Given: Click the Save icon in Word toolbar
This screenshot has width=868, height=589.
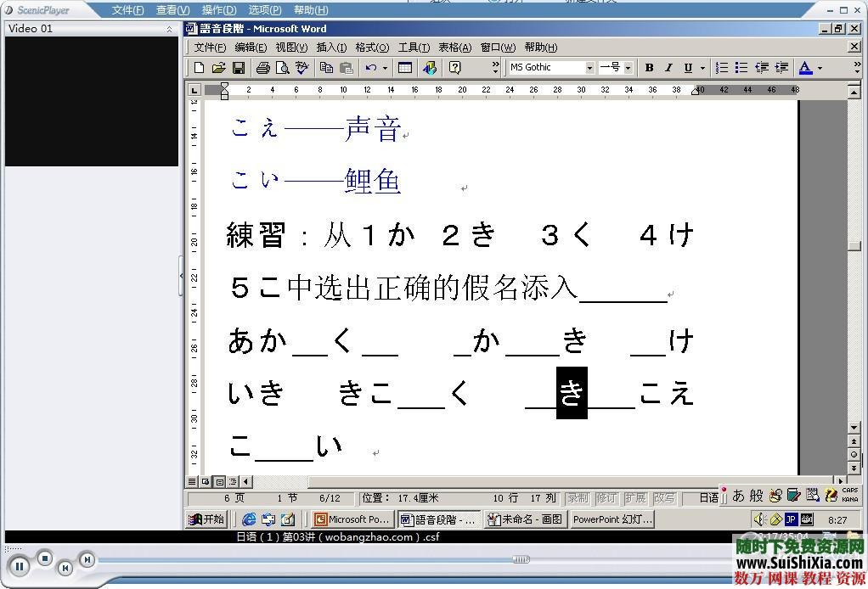Looking at the screenshot, I should [239, 68].
